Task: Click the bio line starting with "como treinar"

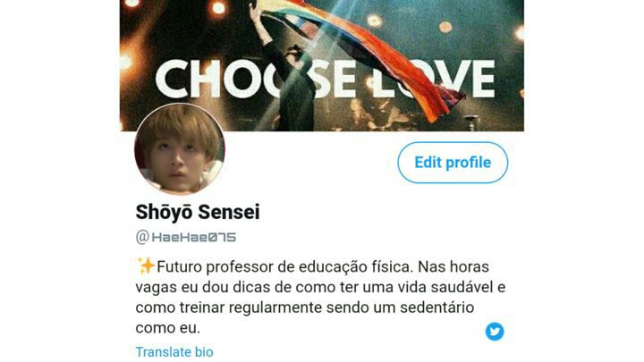Action: (x=305, y=307)
